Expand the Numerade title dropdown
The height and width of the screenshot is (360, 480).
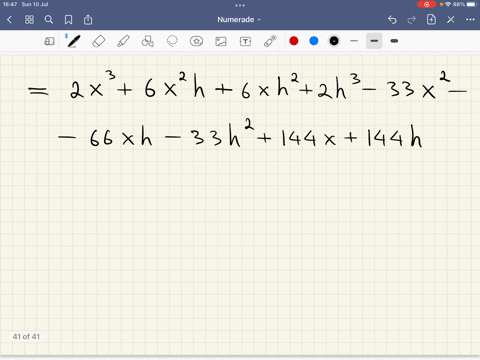[x=239, y=20]
